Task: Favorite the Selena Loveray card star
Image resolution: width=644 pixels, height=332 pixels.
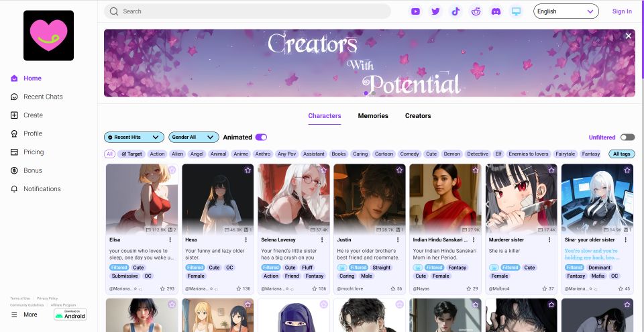Action: pos(323,170)
